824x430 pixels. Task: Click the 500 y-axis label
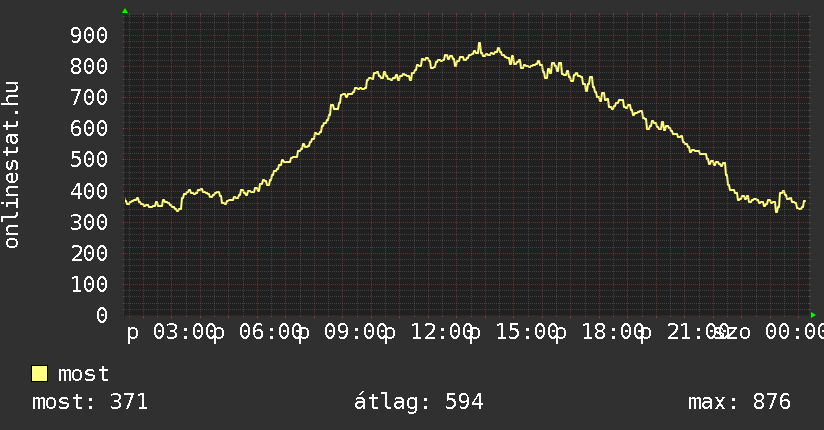click(x=89, y=160)
